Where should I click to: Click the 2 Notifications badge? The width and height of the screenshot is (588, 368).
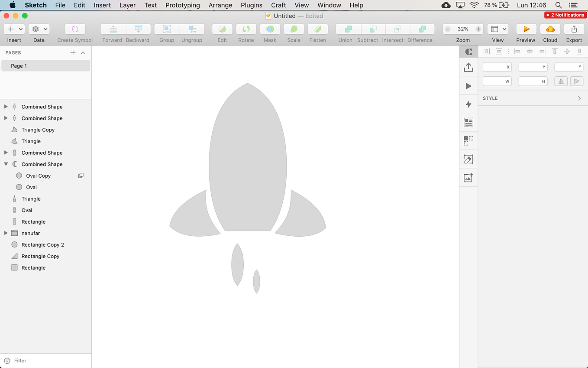[x=565, y=15]
